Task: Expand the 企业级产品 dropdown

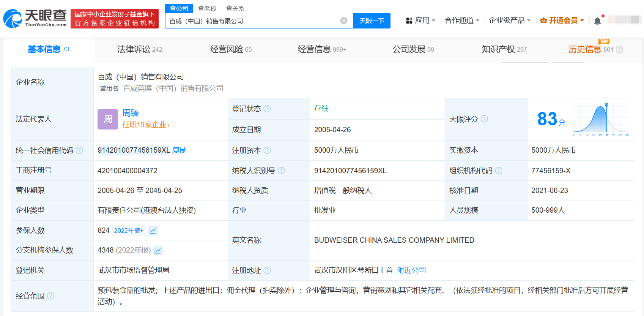Action: coord(510,21)
